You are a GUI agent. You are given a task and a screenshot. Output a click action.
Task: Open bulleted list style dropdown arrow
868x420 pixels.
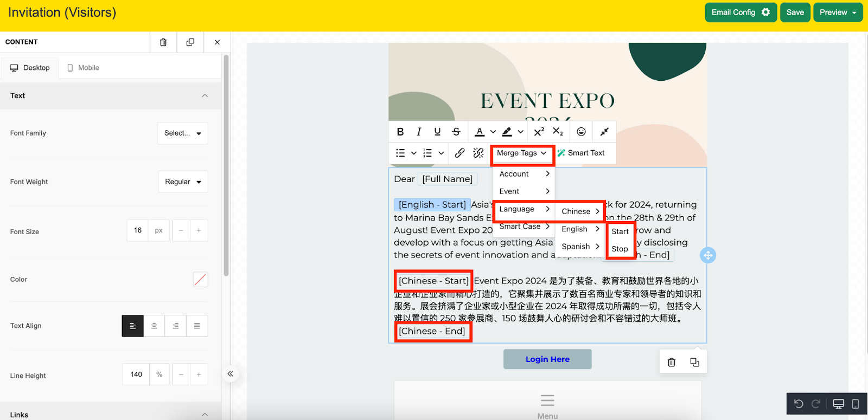413,153
